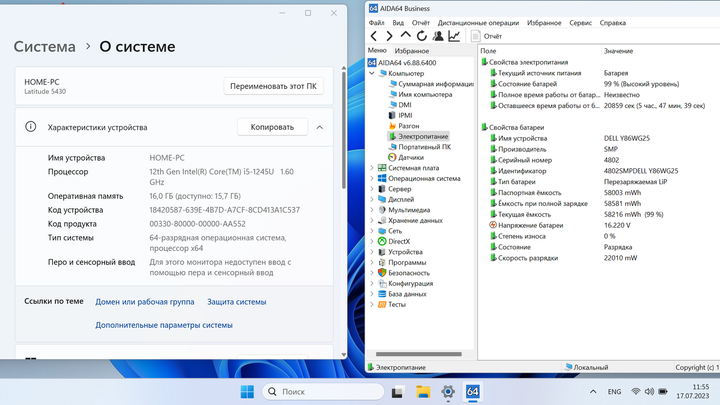Viewport: 720px width, 405px height.
Task: Open Файл menu in AIDA64
Action: (x=377, y=22)
